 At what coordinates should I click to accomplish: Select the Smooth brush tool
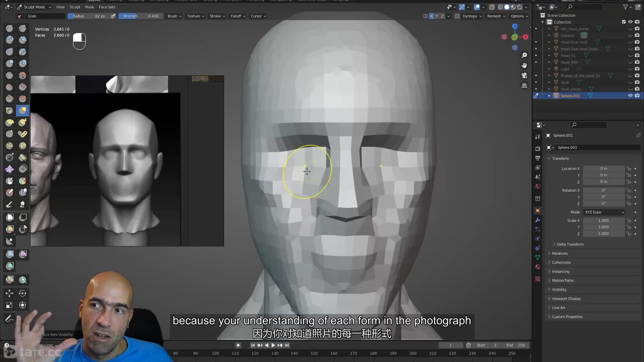tap(22, 75)
